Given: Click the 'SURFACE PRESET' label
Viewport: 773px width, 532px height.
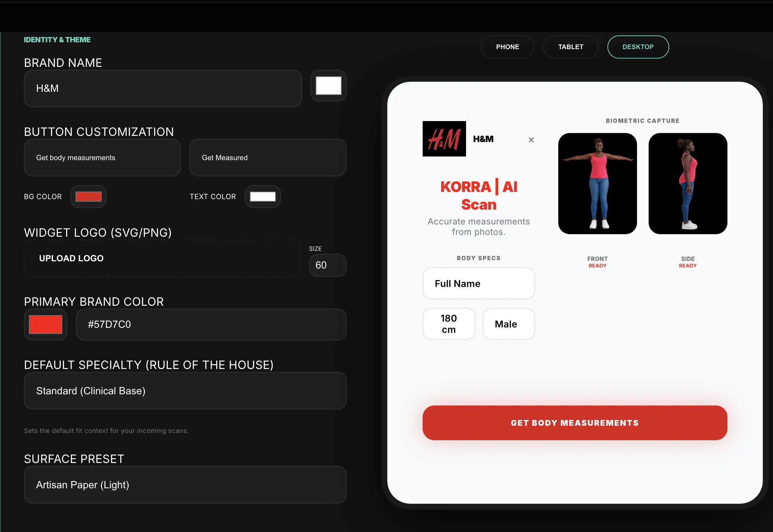Looking at the screenshot, I should pyautogui.click(x=74, y=459).
